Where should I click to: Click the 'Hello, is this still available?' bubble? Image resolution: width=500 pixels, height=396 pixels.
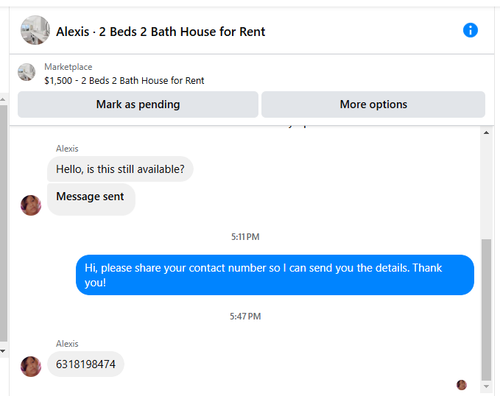click(120, 169)
